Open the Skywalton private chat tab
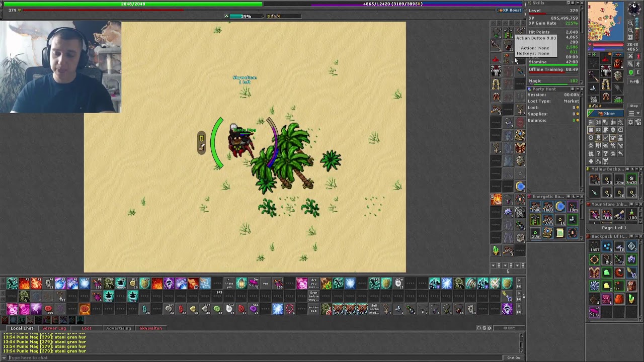Viewport: 644px width, 362px height. click(150, 328)
